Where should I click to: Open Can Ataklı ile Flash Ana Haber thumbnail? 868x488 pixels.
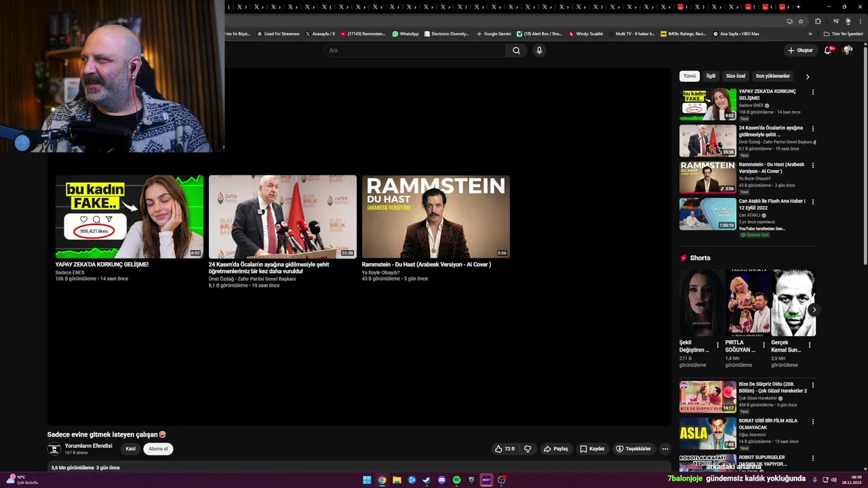click(708, 213)
